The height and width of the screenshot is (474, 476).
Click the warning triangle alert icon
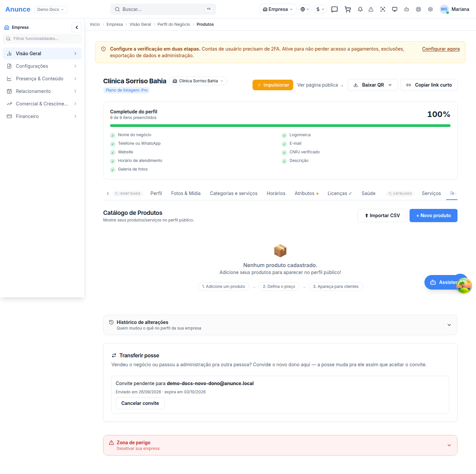(371, 9)
